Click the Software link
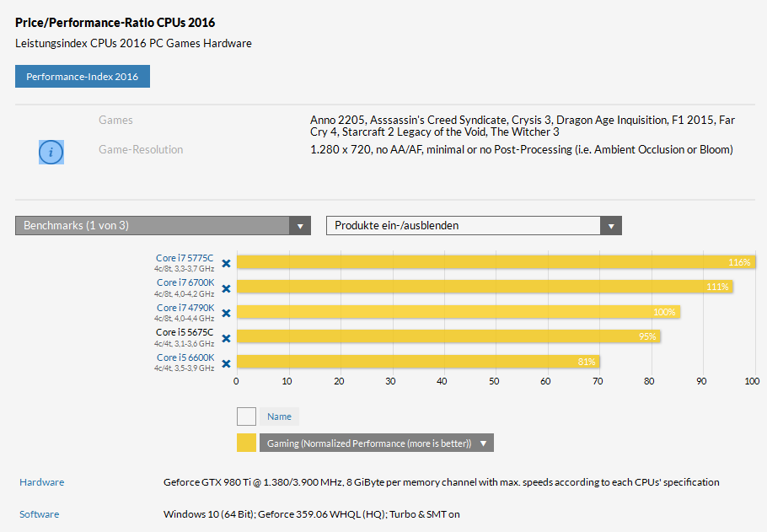 (x=39, y=514)
